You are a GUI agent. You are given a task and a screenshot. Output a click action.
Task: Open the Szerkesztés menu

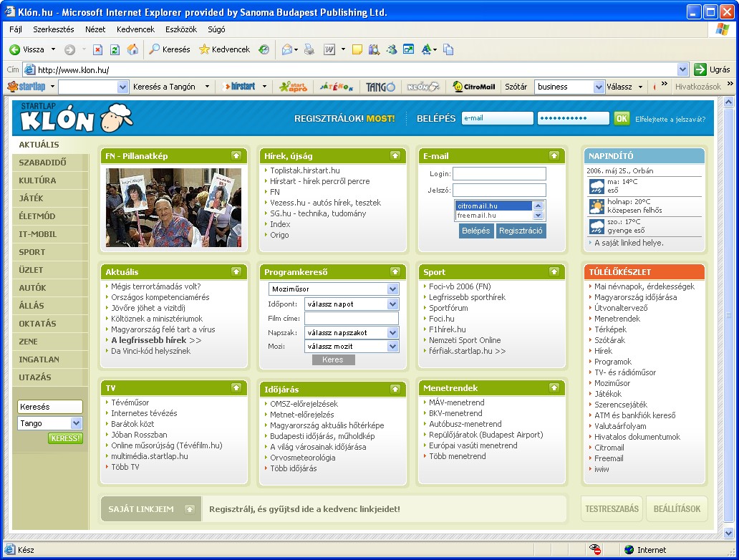coord(53,29)
